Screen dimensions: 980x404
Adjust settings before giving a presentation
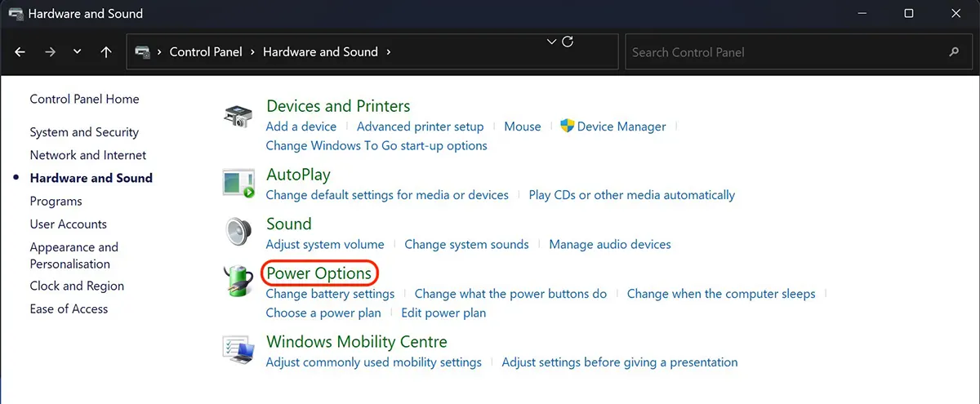pos(620,362)
